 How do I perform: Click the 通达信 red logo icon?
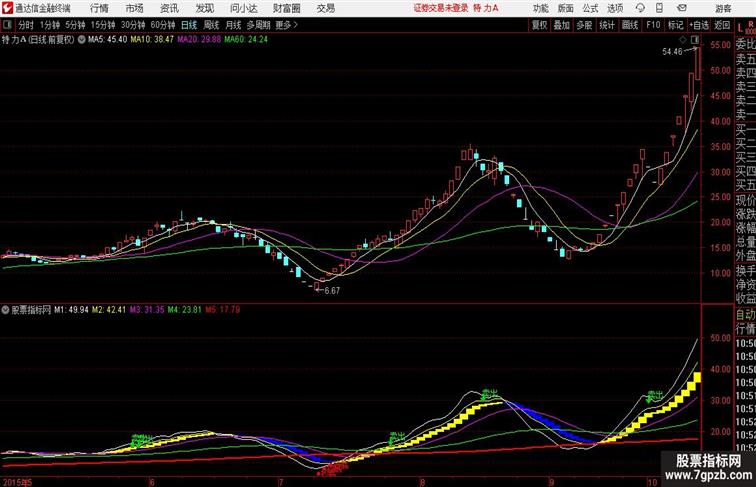[8, 8]
